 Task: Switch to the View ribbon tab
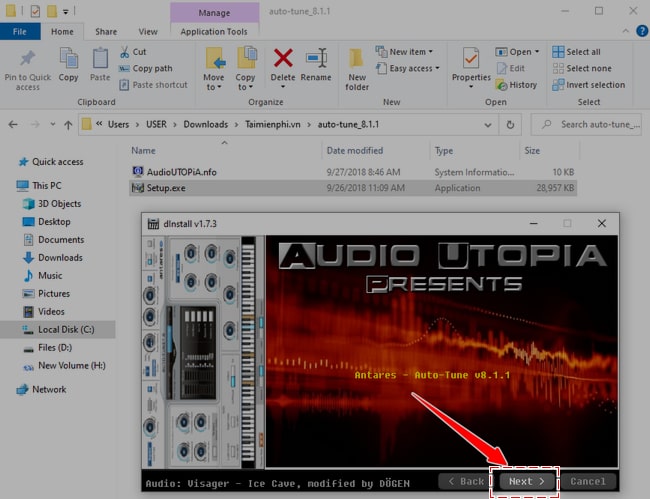148,31
